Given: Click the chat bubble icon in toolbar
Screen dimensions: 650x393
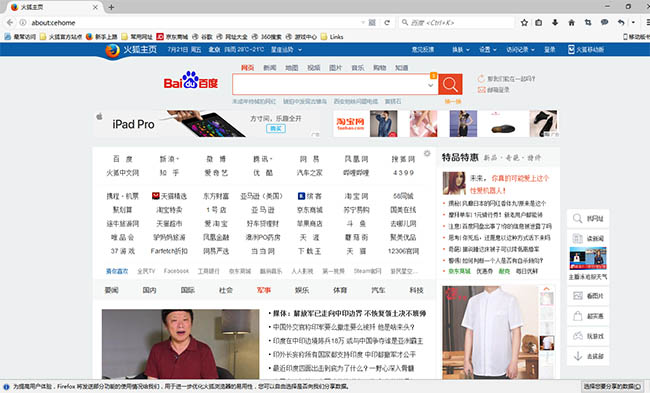Looking at the screenshot, I should (604, 22).
